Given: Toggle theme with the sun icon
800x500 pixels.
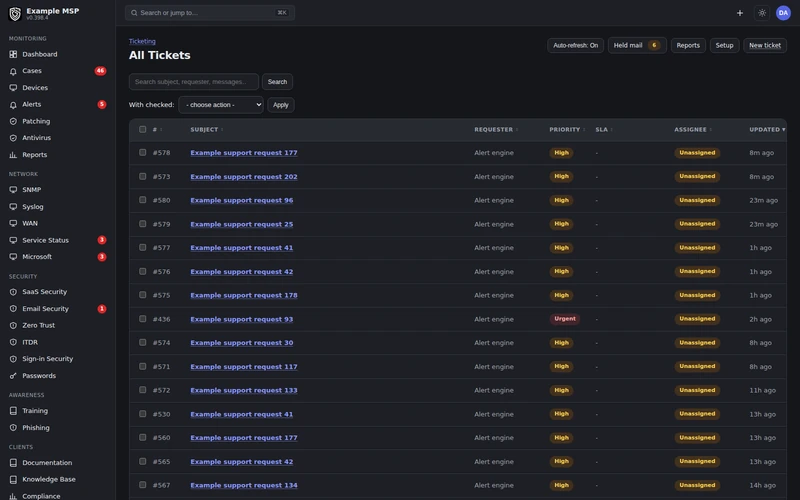Looking at the screenshot, I should 762,13.
